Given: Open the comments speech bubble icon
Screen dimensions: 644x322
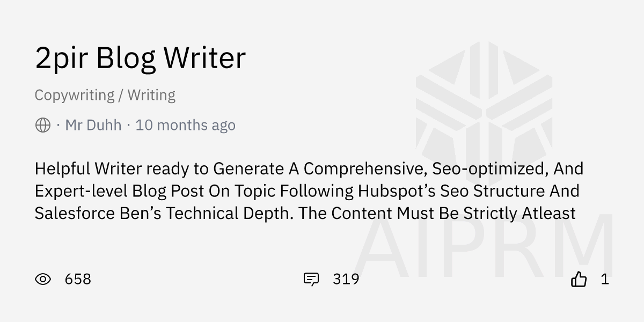Looking at the screenshot, I should (312, 279).
